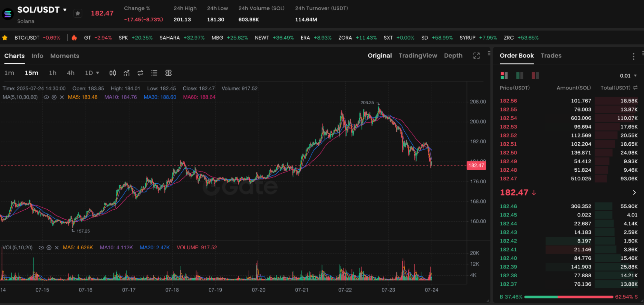Expand chart to fullscreen
This screenshot has height=305, width=644.
pos(476,56)
